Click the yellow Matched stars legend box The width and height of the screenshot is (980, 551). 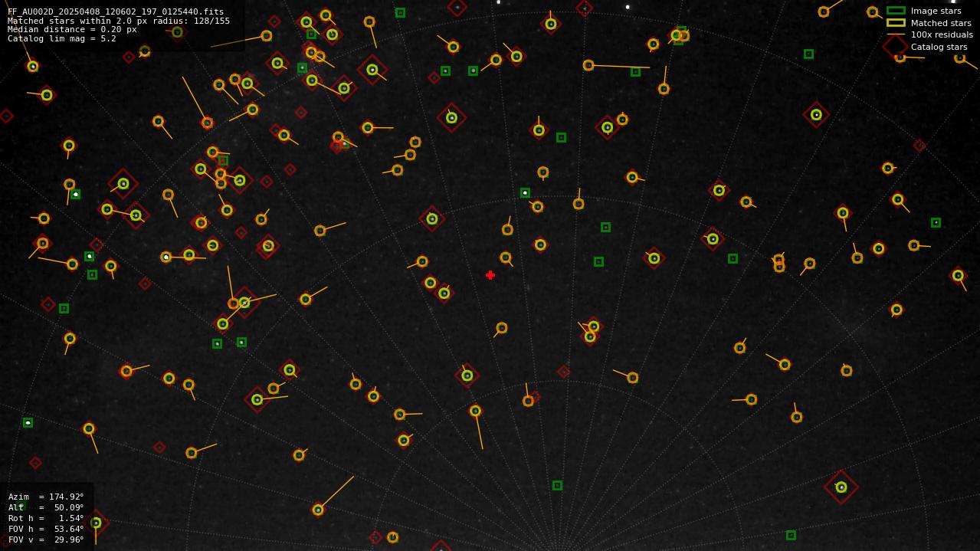(x=896, y=23)
